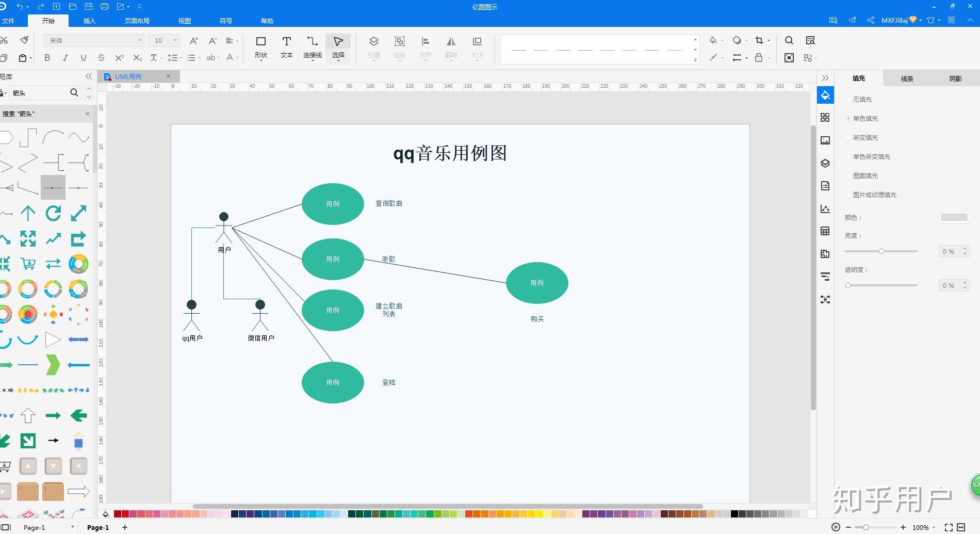980x534 pixels.
Task: Click the zoom out minus button
Action: [848, 527]
